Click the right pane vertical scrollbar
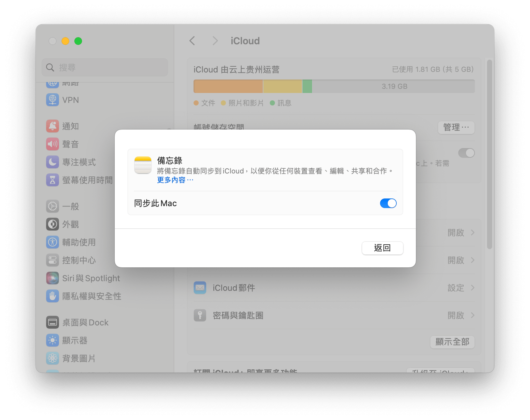 click(489, 154)
